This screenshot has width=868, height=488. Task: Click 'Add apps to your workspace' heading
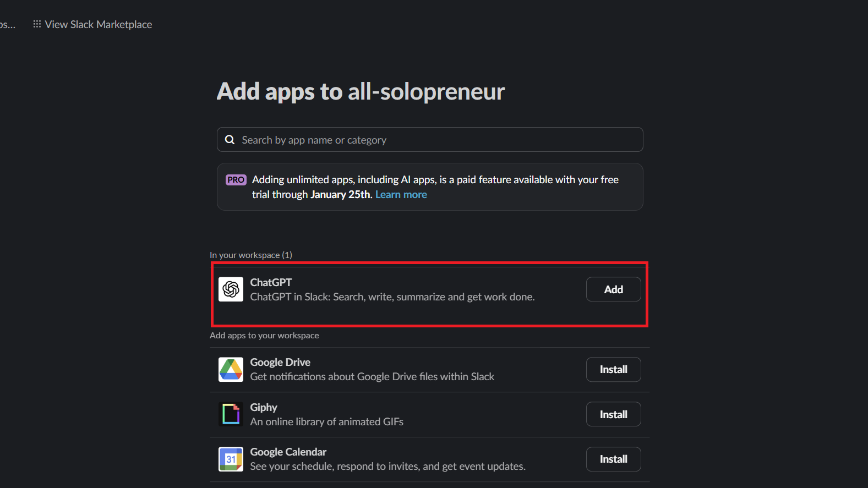tap(264, 335)
